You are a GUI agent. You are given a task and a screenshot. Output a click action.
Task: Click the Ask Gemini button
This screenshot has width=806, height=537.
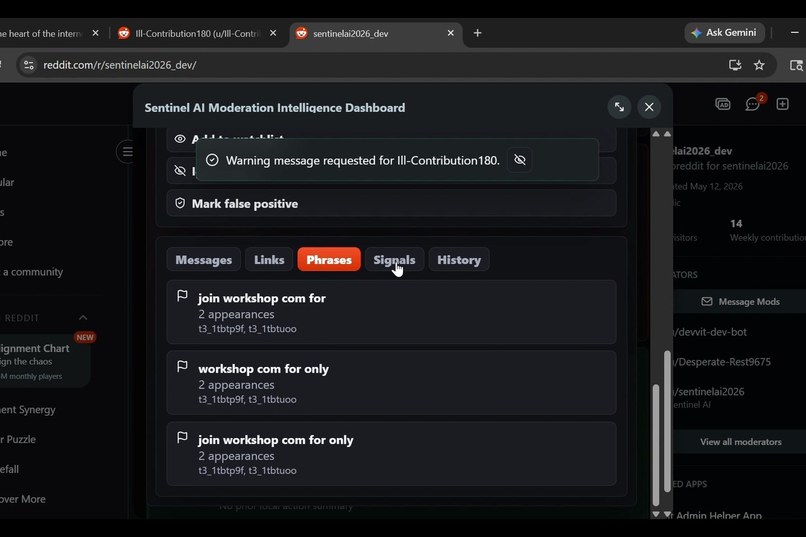click(725, 32)
